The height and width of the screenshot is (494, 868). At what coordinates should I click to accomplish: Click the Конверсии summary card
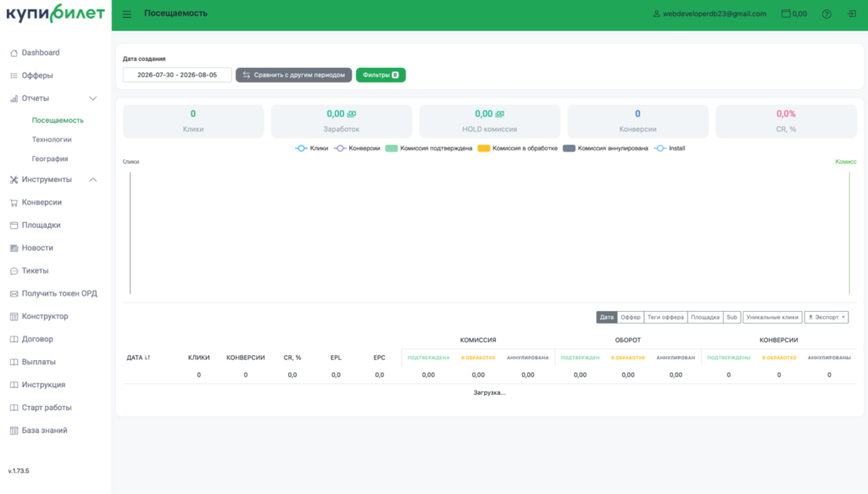637,121
